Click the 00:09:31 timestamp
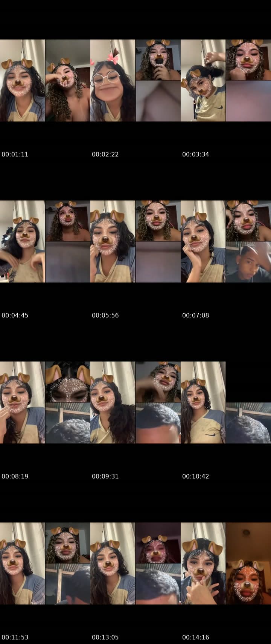The image size is (271, 644). 105,476
